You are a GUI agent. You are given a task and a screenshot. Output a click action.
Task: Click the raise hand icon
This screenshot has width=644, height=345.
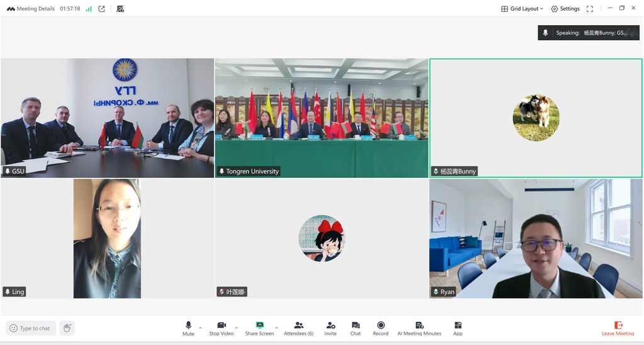click(x=67, y=328)
